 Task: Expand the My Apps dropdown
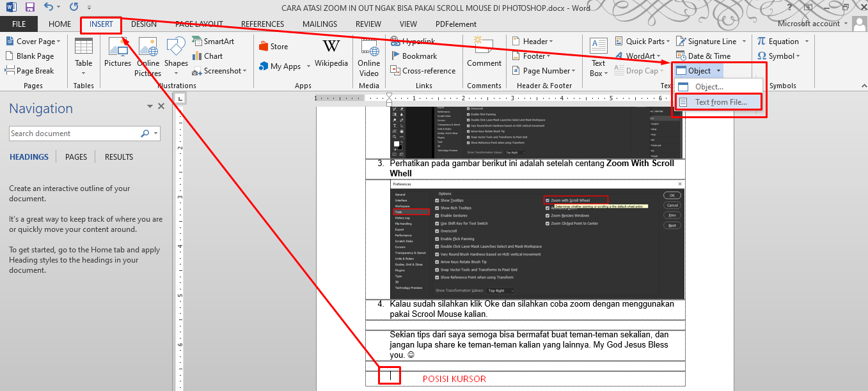[x=308, y=66]
